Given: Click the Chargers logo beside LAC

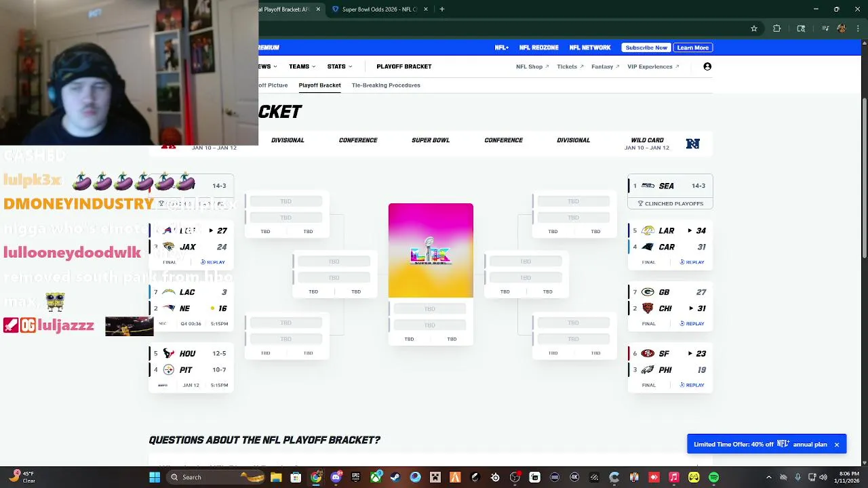Looking at the screenshot, I should (x=168, y=292).
